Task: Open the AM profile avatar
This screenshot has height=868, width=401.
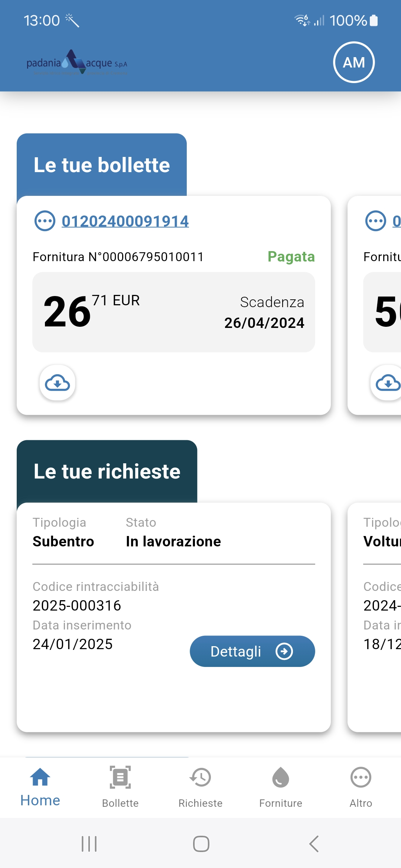Action: tap(354, 62)
